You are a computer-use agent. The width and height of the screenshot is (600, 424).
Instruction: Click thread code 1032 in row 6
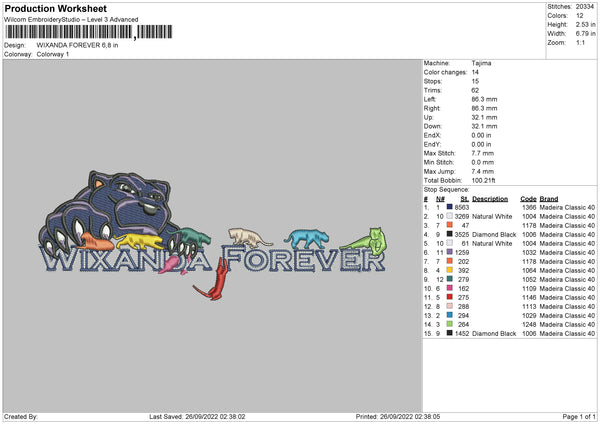(x=529, y=253)
